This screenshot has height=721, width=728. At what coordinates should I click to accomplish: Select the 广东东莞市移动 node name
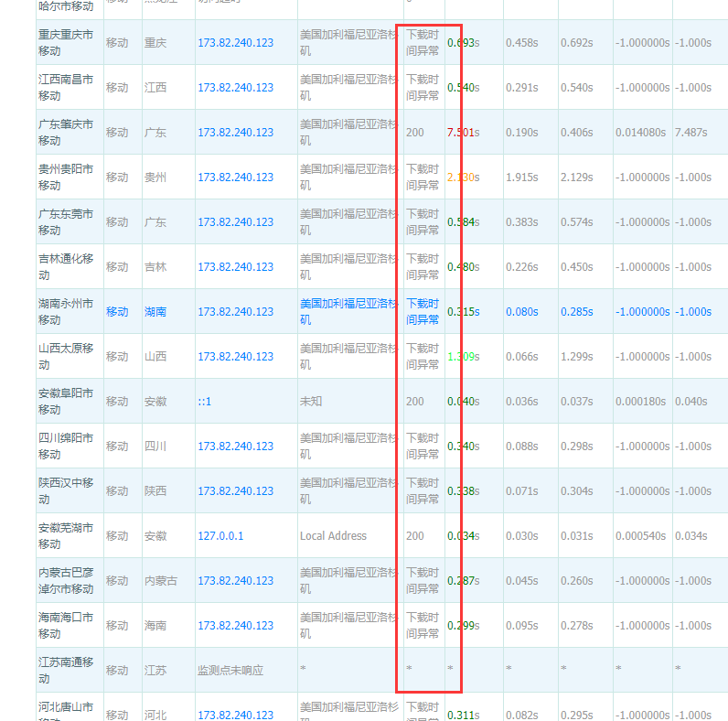click(66, 222)
